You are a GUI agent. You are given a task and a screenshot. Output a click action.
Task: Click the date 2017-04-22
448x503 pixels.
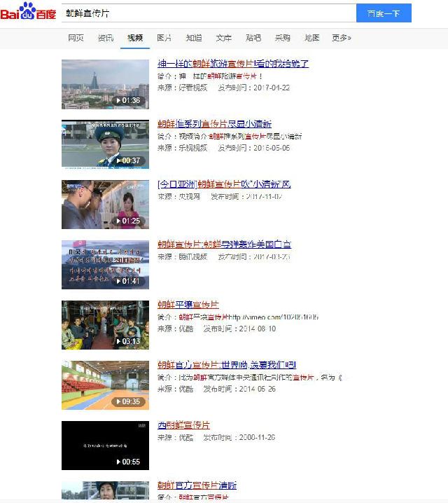pos(272,88)
